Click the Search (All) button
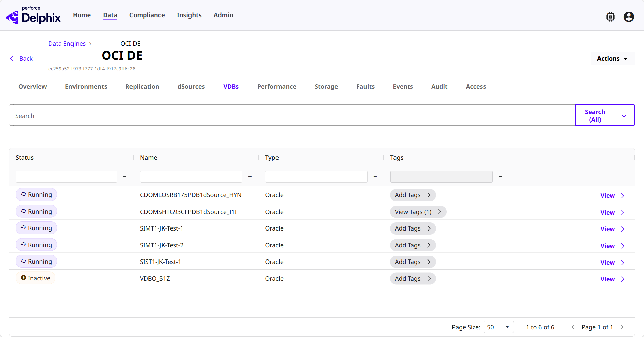 [x=595, y=115]
